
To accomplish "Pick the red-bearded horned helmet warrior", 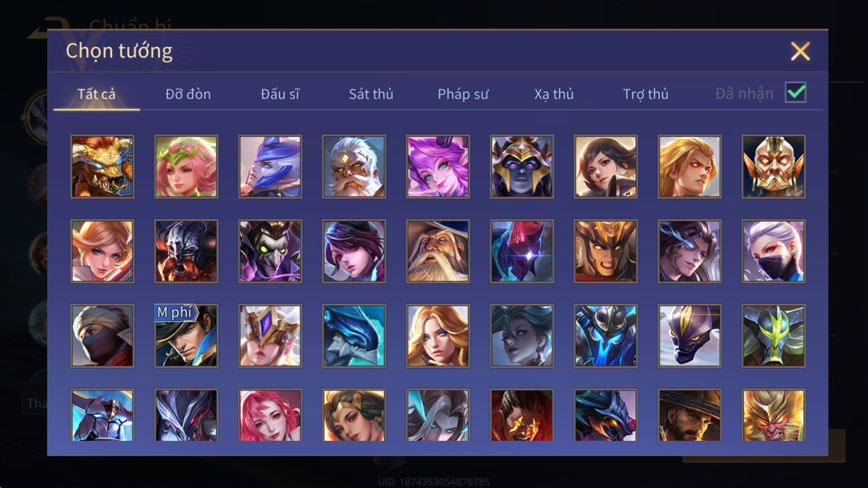I will (x=186, y=251).
